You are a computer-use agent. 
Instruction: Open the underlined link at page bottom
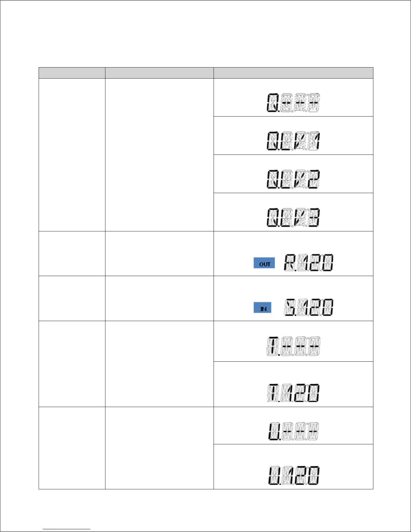tap(66, 529)
